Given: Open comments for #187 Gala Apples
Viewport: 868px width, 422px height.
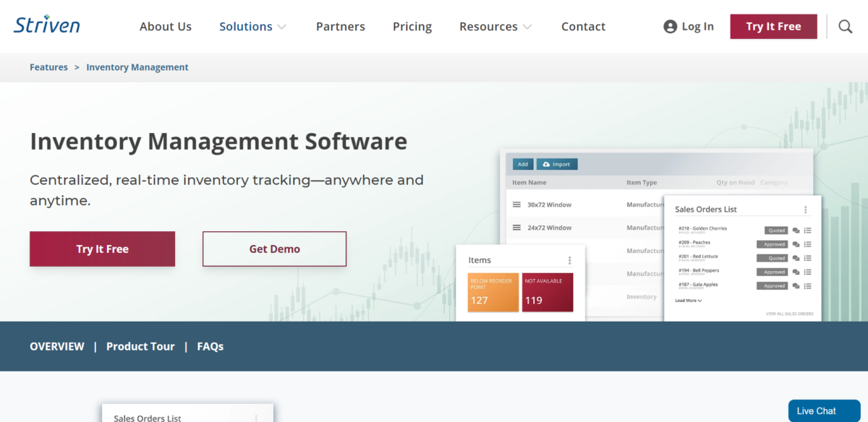Looking at the screenshot, I should coord(796,286).
